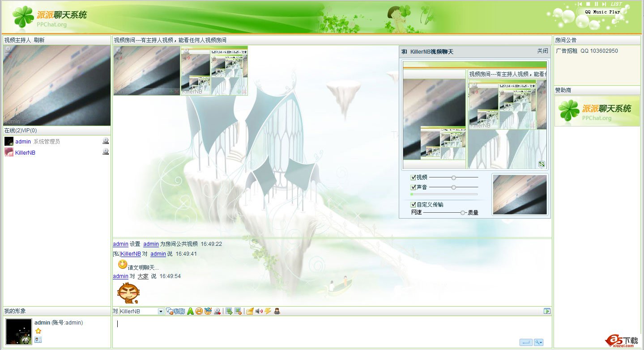Screen dimensions: 644x350
Task: Click the 在线(2)VIP(0) list header
Action: coord(21,131)
